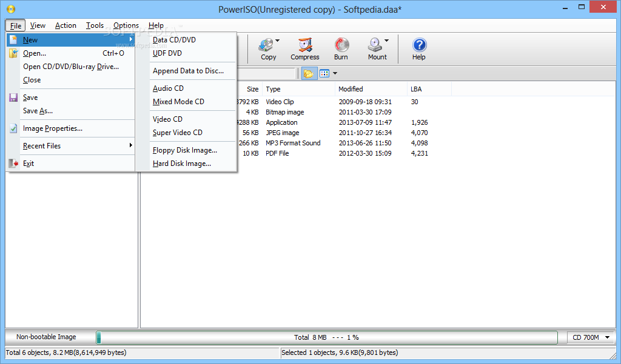Expand the Recent Files submenu
This screenshot has width=621, height=364.
(70, 145)
